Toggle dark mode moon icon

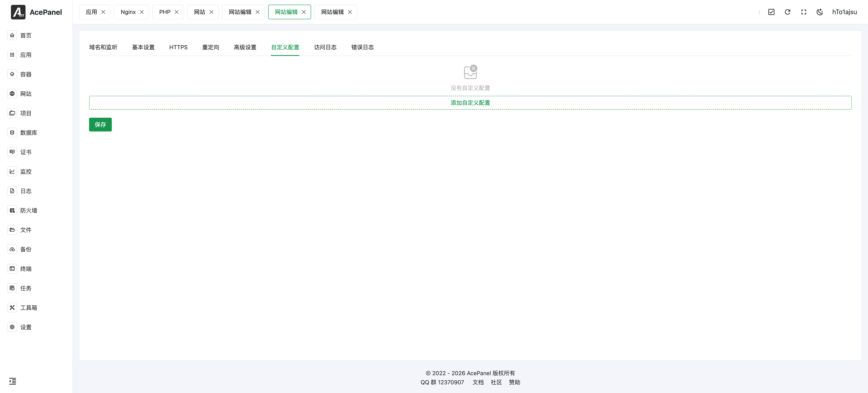coord(820,12)
